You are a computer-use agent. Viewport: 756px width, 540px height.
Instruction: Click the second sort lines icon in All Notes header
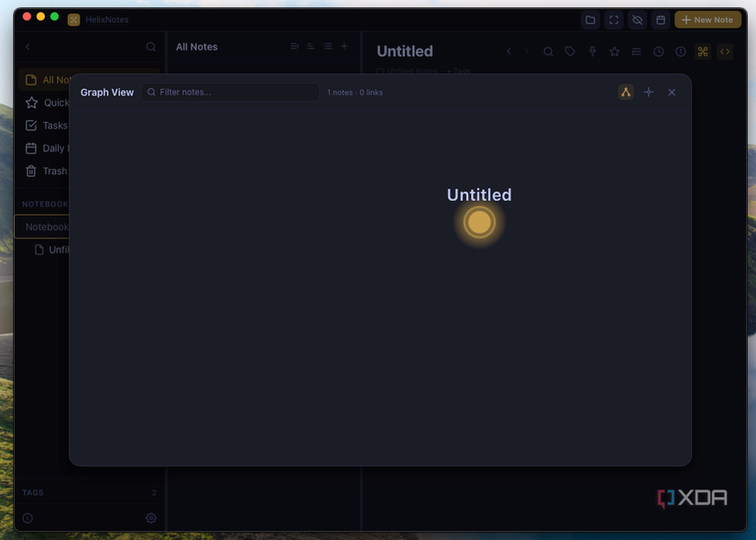tap(311, 47)
